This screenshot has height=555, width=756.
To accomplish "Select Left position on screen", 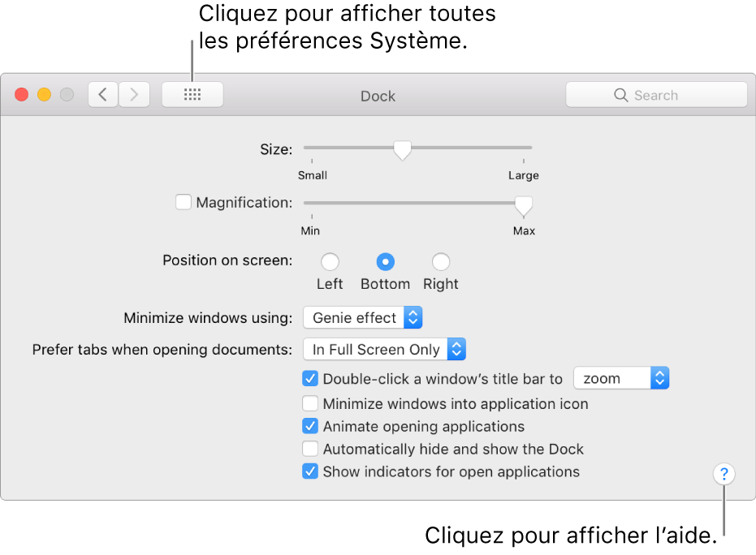I will point(330,262).
